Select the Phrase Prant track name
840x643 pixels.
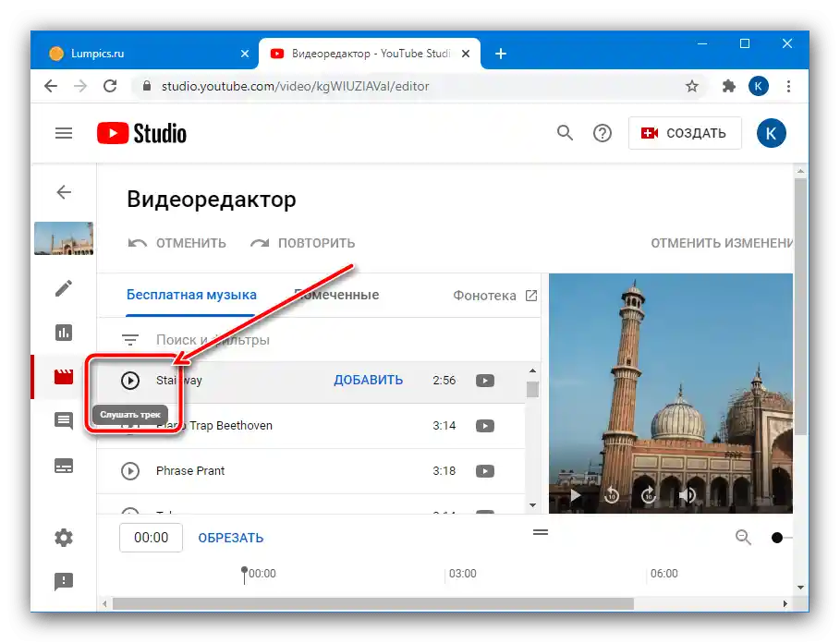click(x=190, y=470)
